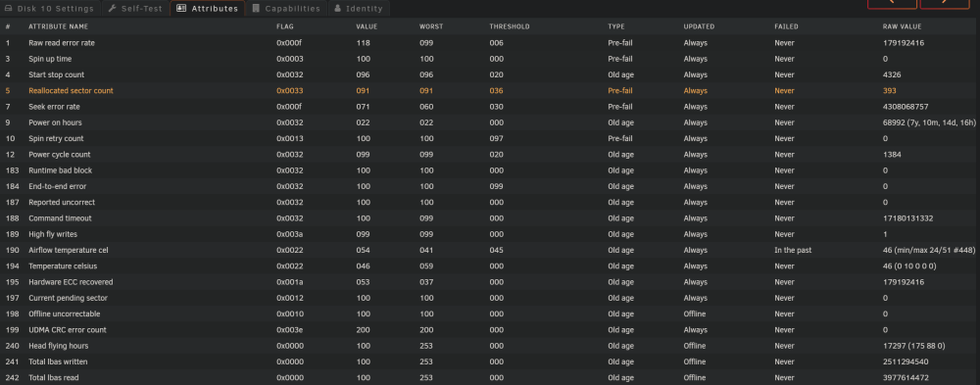Click the RAW VALUE column header

(x=902, y=26)
